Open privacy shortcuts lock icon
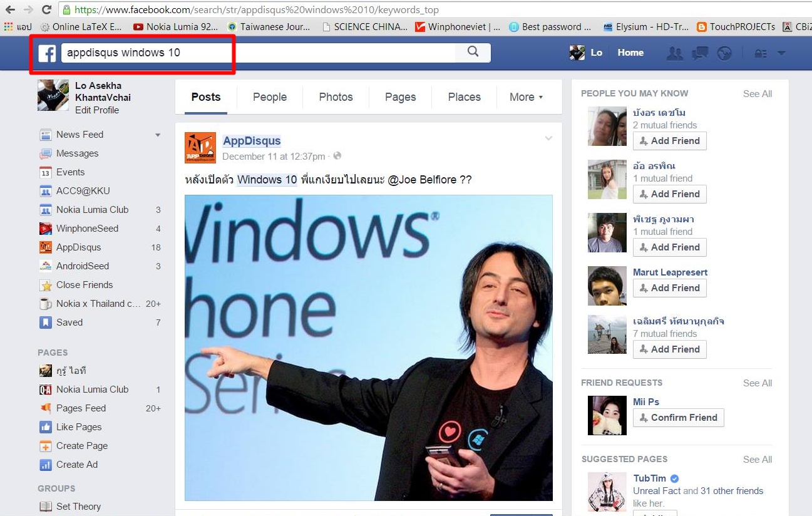Viewport: 812px width, 516px height. (x=761, y=53)
